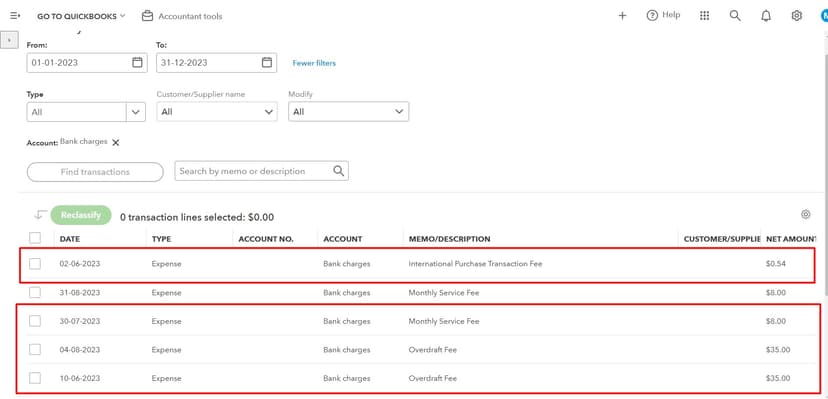This screenshot has width=828, height=399.
Task: Click the Reclassify button
Action: pos(81,215)
